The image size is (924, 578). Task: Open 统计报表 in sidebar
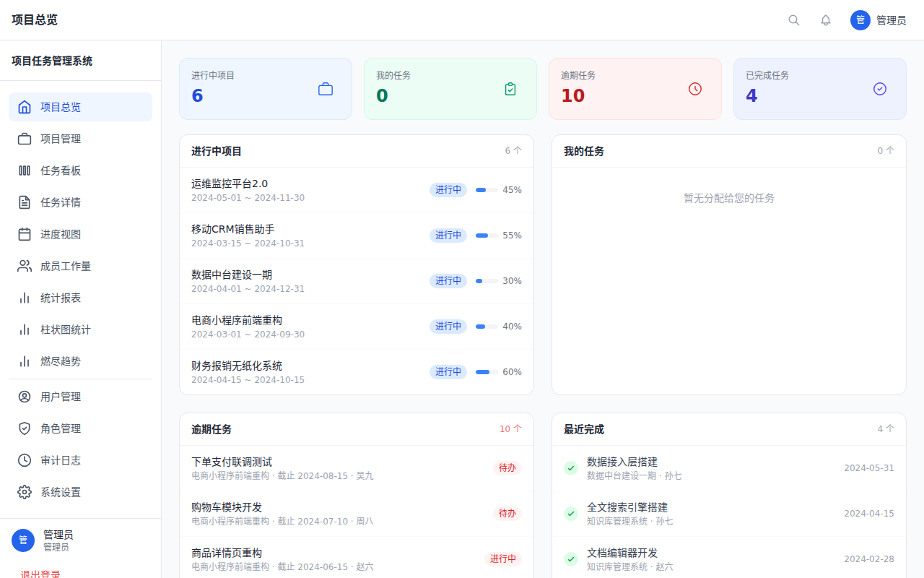click(x=80, y=298)
